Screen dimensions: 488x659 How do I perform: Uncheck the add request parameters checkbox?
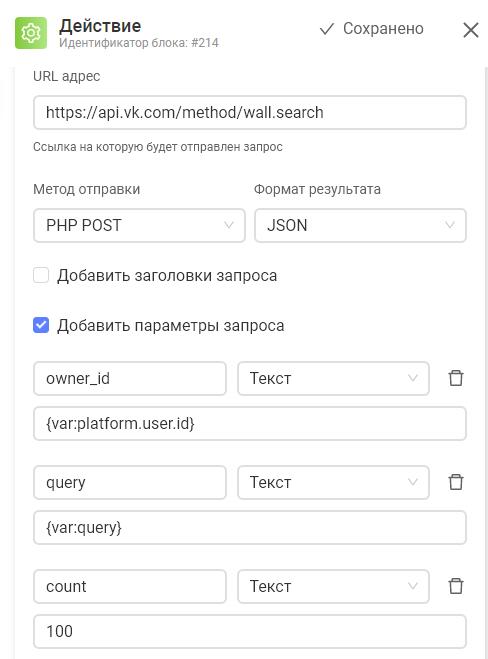coord(41,325)
